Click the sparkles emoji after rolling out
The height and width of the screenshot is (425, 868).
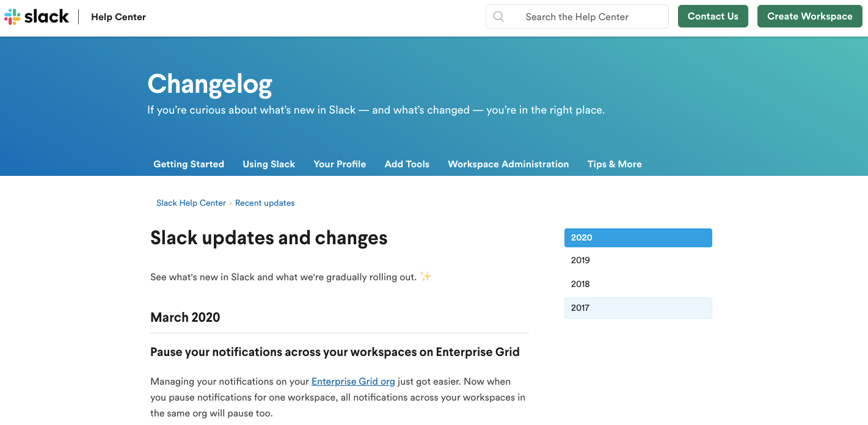tap(426, 277)
